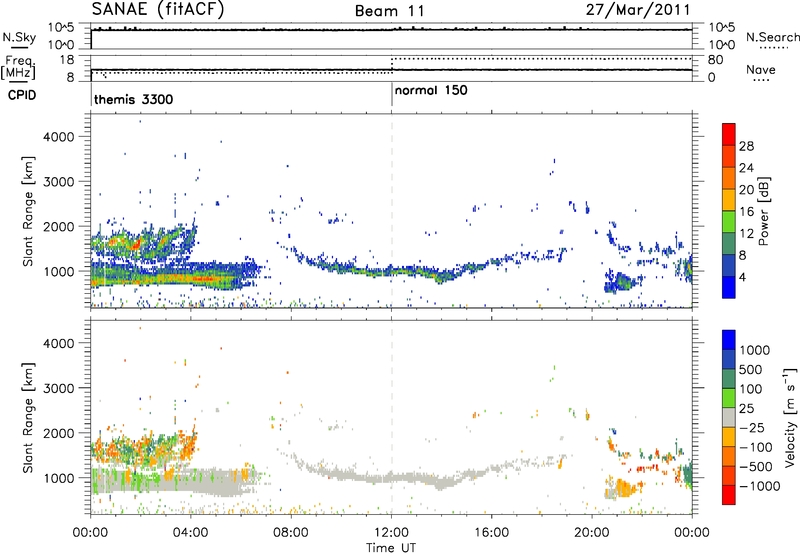This screenshot has width=800, height=554.
Task: Click the 3000 tick in velocity panel
Action: [59, 388]
